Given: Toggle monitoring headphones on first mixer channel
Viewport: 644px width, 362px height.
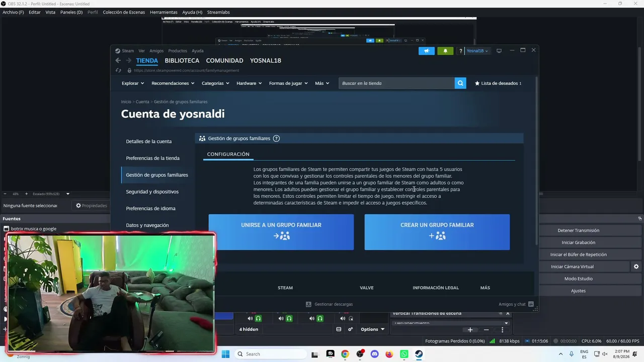Looking at the screenshot, I should (x=259, y=318).
